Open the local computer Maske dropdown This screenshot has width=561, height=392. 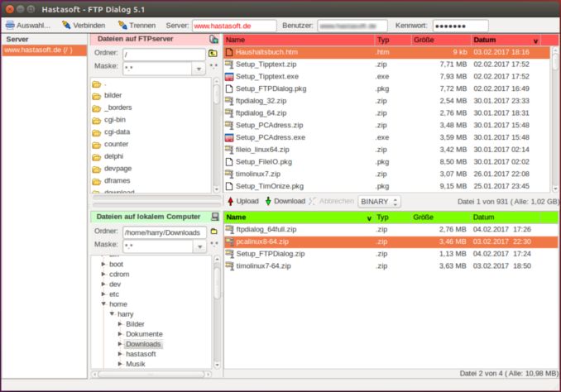click(x=199, y=246)
